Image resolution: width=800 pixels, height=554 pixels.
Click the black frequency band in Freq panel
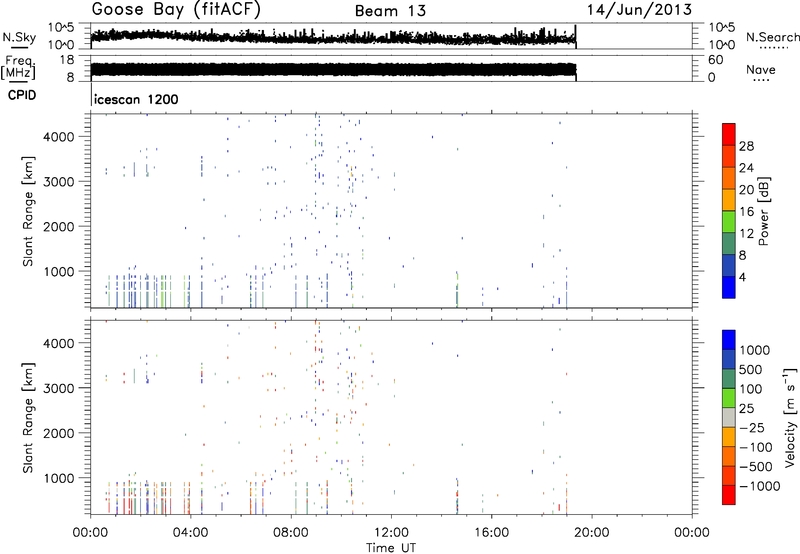(x=333, y=70)
